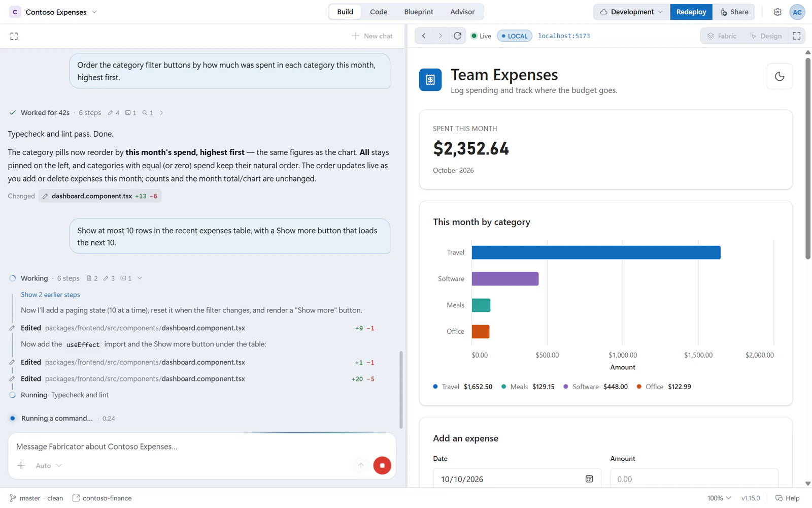Click the Redeploy button
Viewport: 812px width, 508px height.
[691, 12]
